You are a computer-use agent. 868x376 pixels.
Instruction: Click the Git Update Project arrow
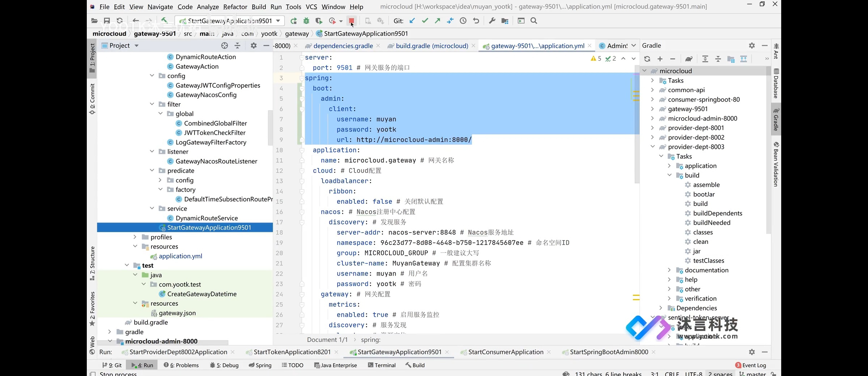412,21
